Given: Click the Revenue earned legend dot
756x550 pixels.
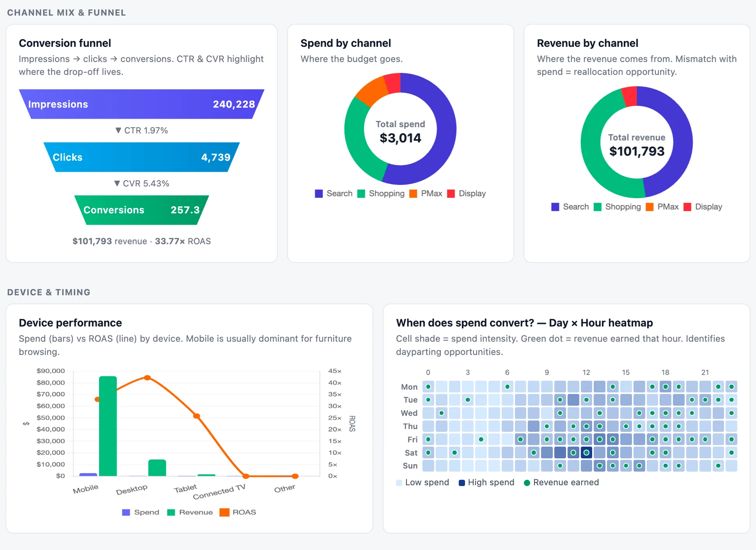Looking at the screenshot, I should point(527,483).
